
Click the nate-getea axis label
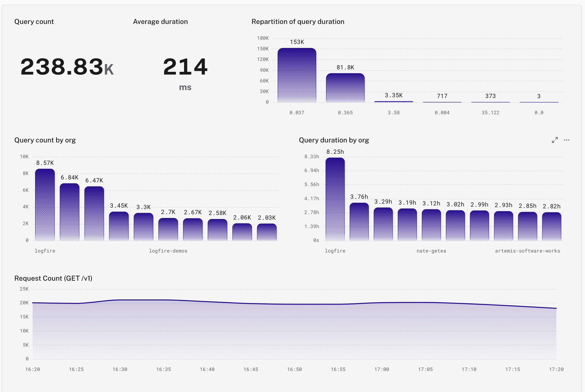click(431, 251)
